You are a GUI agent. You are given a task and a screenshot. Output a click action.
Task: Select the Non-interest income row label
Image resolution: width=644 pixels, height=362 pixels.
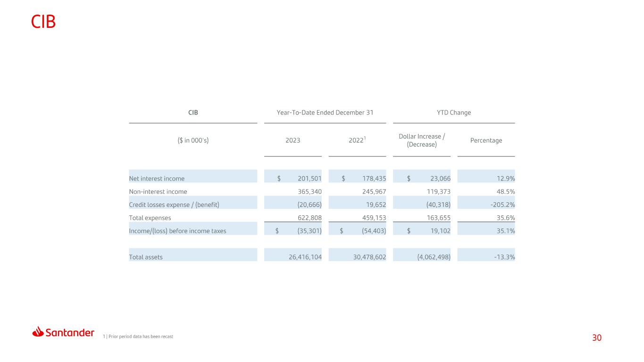(158, 192)
